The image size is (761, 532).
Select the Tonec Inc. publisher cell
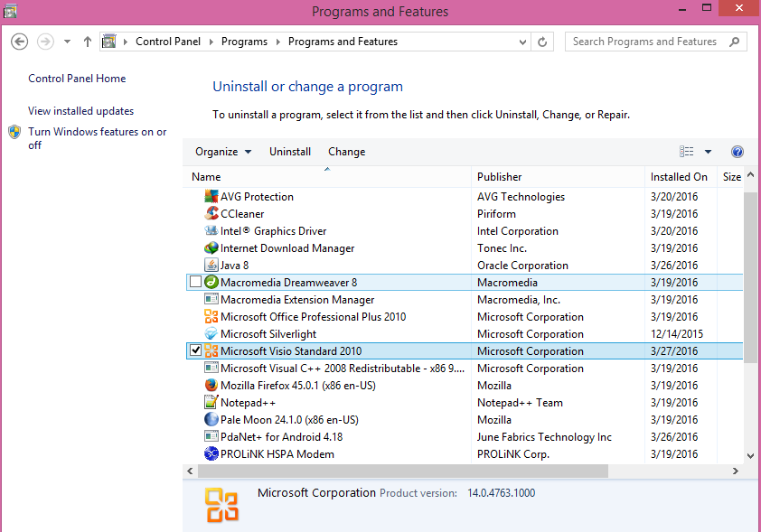point(502,248)
